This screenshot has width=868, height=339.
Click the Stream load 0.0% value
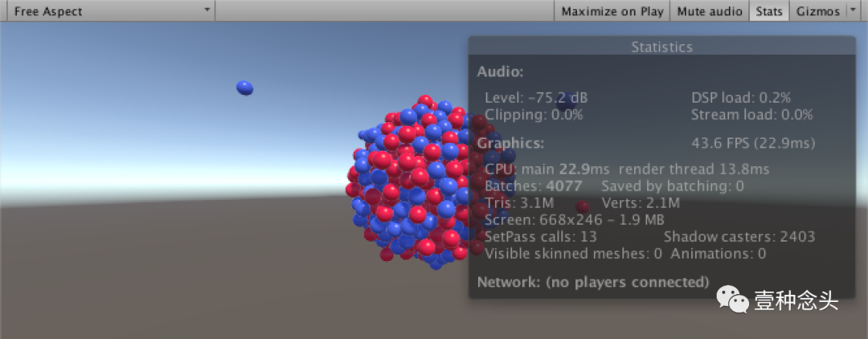pos(751,115)
